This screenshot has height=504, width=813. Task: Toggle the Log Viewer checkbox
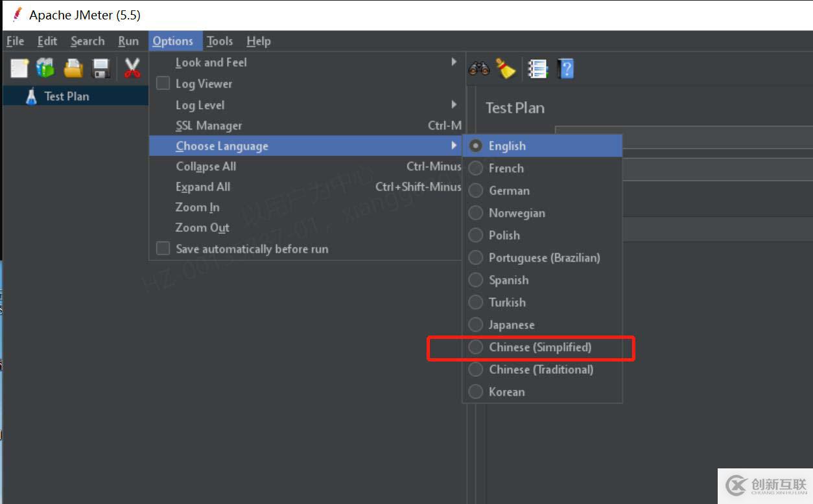coord(163,84)
